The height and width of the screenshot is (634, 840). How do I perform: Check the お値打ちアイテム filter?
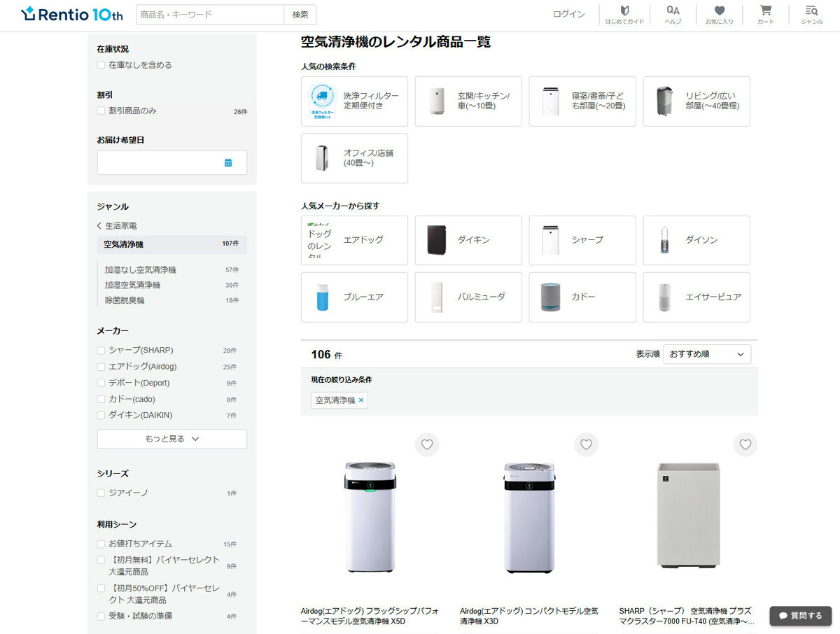(x=101, y=544)
